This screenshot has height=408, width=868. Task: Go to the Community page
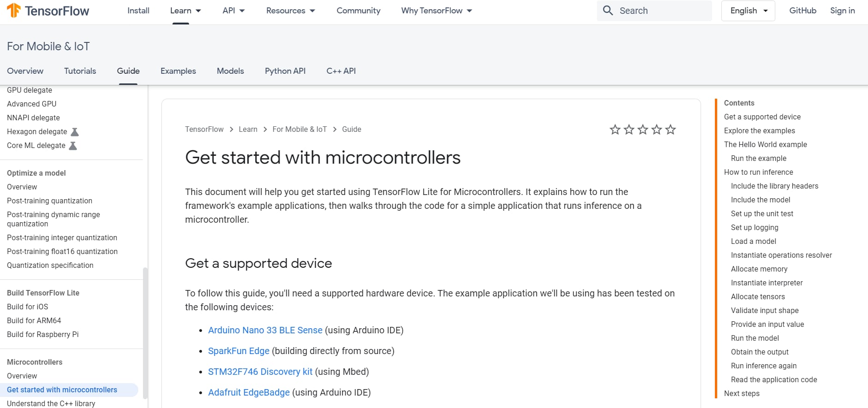pyautogui.click(x=358, y=11)
